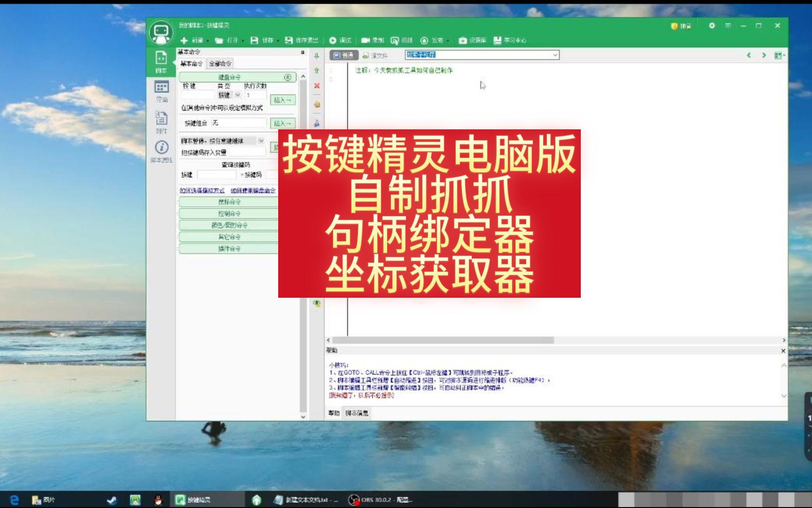Click the 打开 (Open) folder toolbar button
Image resolution: width=812 pixels, height=508 pixels.
[x=226, y=40]
